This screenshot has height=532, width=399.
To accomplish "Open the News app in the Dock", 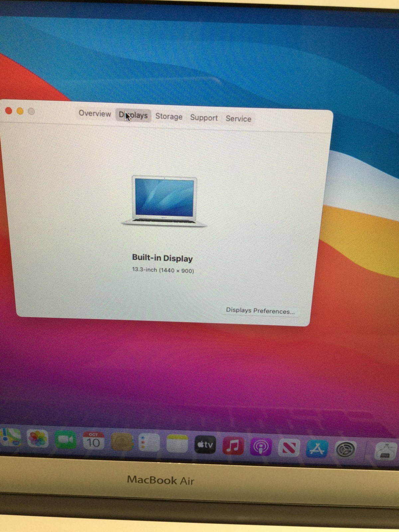I will (289, 448).
